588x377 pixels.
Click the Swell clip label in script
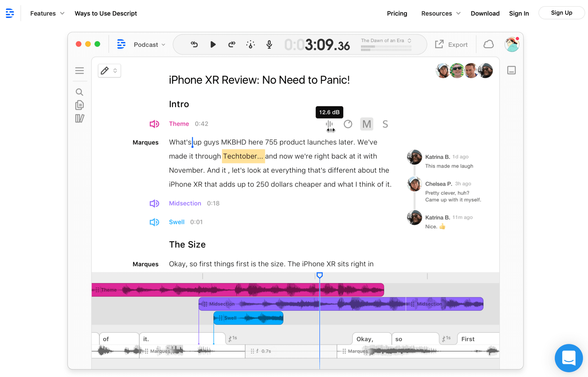pyautogui.click(x=177, y=222)
